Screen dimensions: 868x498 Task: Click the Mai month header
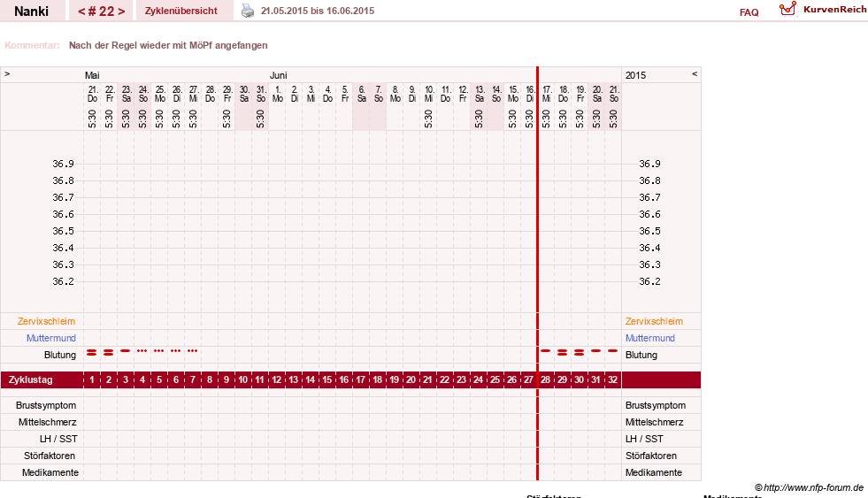92,75
